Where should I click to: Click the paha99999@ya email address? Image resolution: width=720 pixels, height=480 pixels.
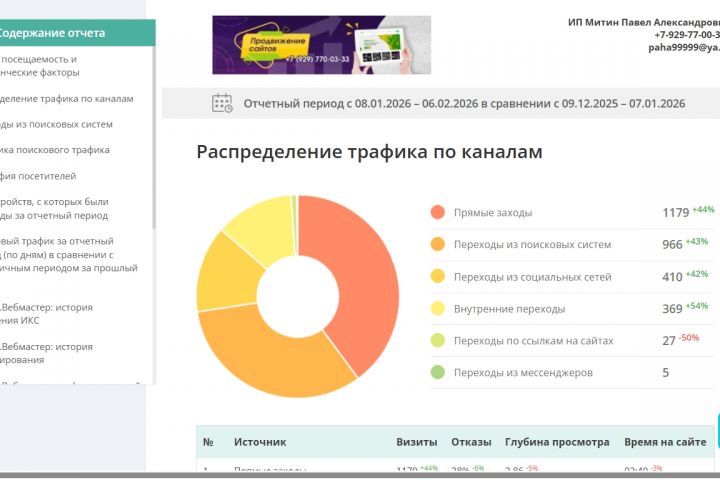coord(684,47)
